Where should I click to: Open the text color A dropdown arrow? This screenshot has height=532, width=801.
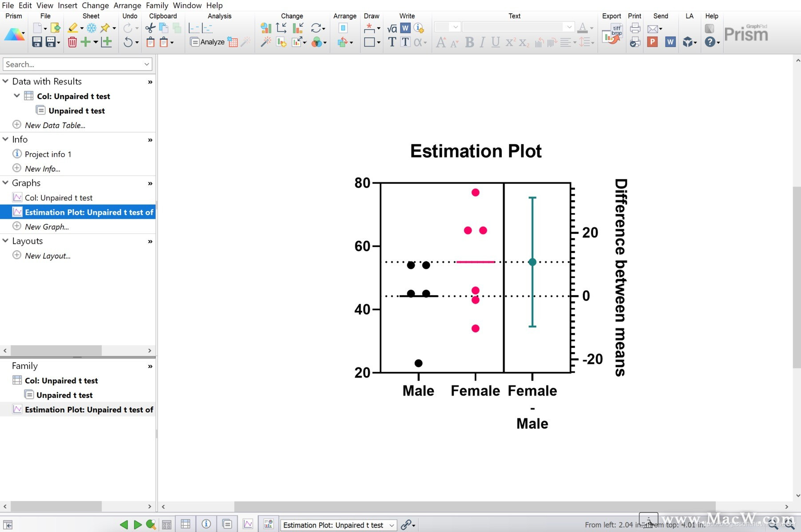[x=591, y=28]
